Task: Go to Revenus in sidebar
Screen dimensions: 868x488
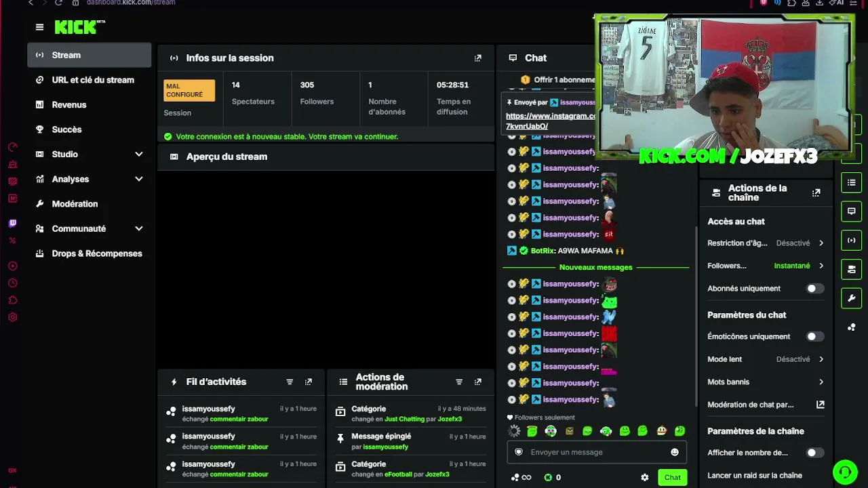Action: coord(89,105)
